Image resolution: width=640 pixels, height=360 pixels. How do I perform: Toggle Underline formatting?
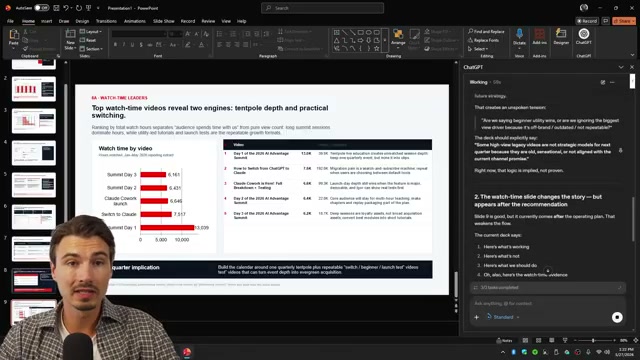tap(133, 44)
